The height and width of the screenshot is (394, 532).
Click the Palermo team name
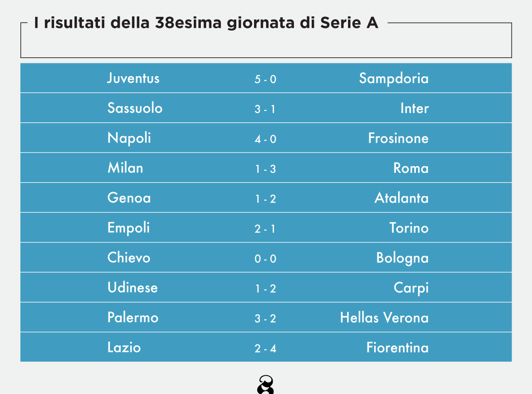coord(133,318)
